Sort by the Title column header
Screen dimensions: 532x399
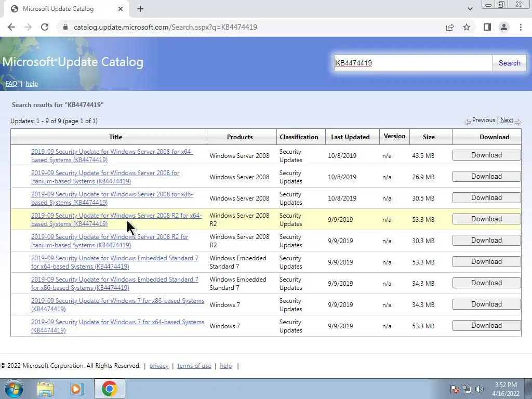[x=115, y=137]
